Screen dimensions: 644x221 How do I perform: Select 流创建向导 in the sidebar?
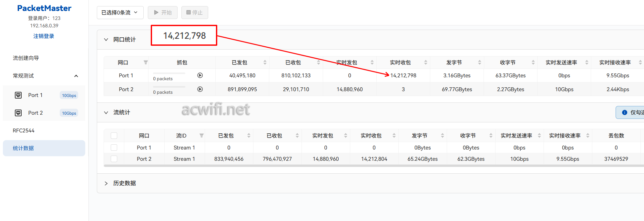pos(26,58)
